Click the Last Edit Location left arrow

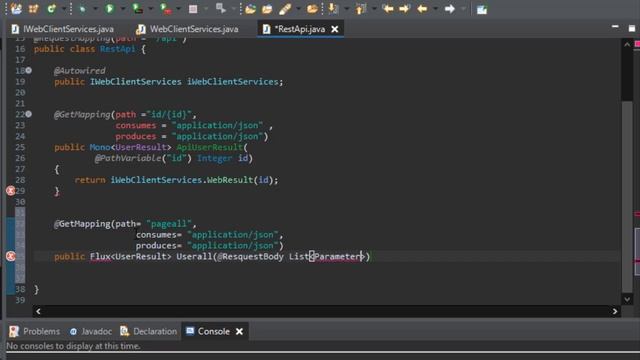[x=388, y=9]
